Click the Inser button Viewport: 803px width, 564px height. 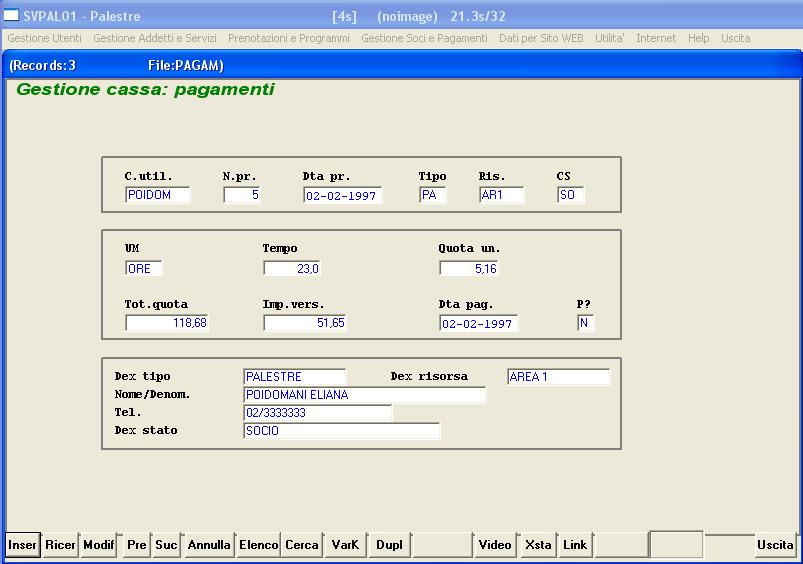click(x=23, y=545)
